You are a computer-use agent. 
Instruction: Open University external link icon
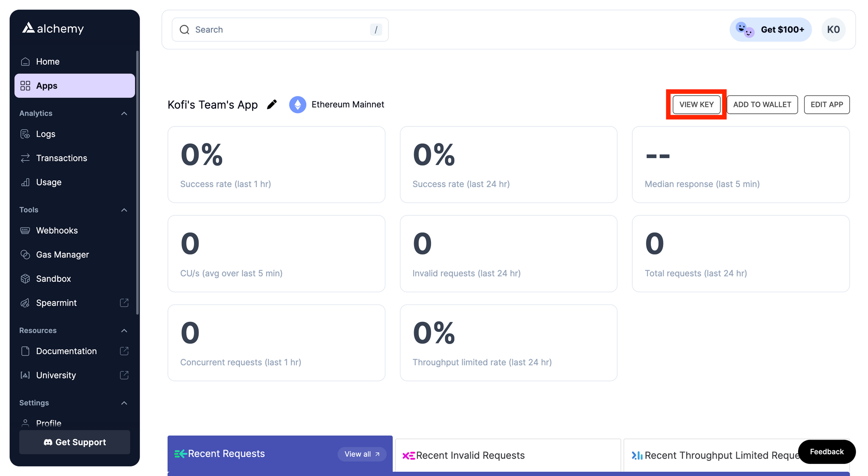click(x=124, y=375)
